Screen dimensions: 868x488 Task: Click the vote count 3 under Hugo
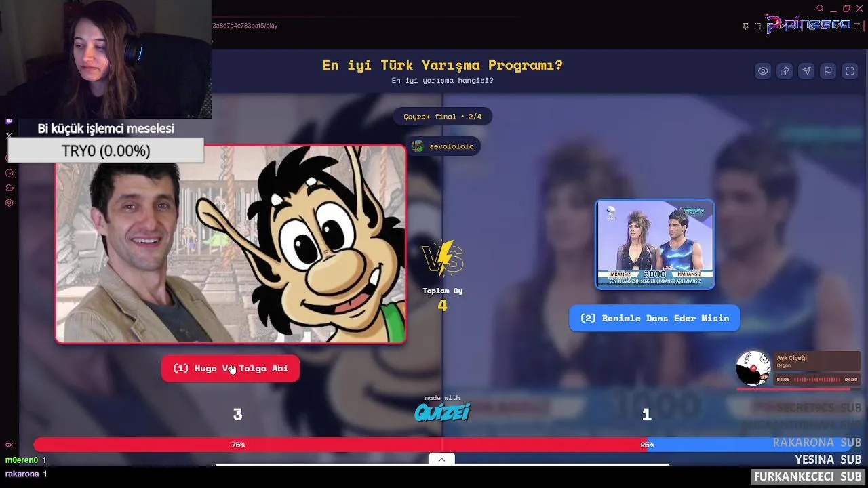(x=237, y=414)
